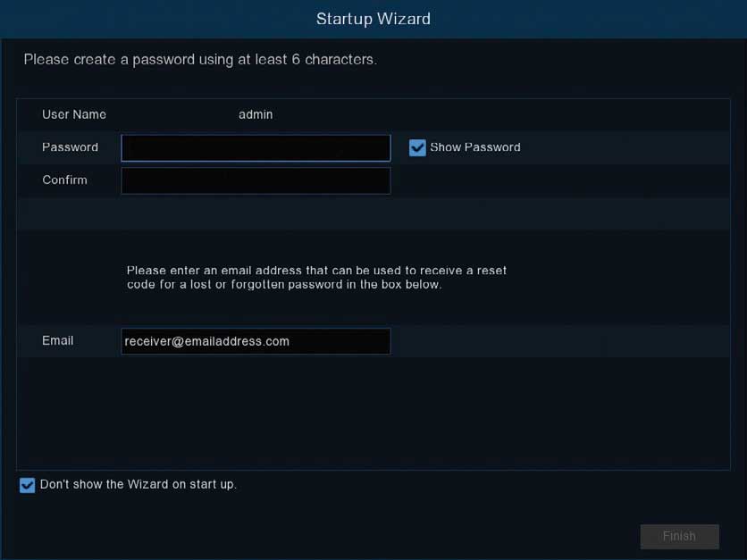Focus the Confirm password field

pos(256,180)
